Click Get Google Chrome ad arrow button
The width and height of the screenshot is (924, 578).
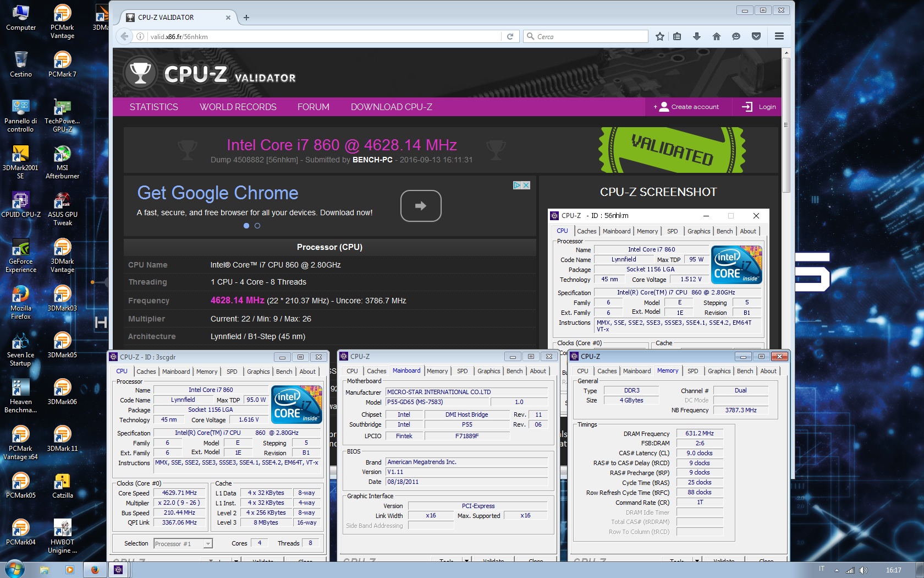(x=421, y=206)
